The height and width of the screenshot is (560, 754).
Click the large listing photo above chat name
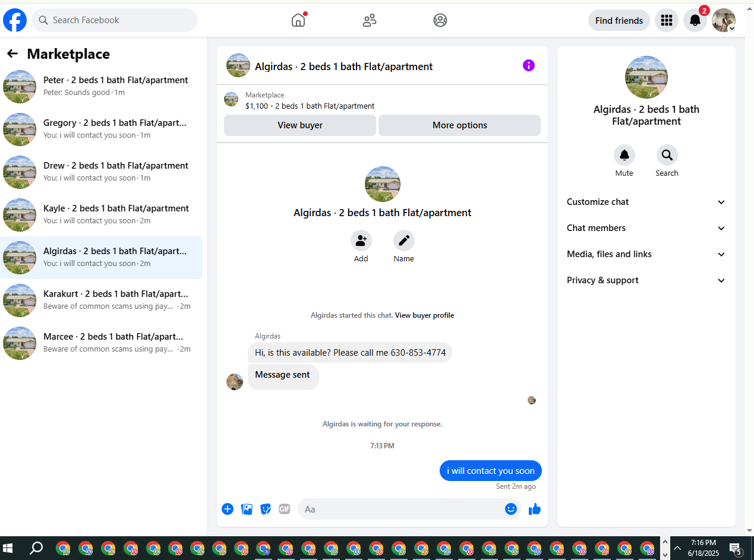tap(383, 184)
